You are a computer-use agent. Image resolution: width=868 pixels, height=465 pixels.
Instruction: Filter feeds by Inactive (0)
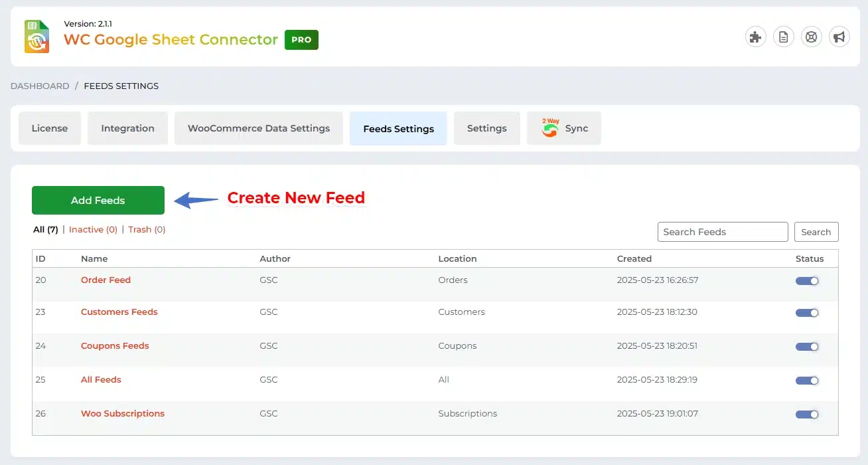pyautogui.click(x=93, y=229)
